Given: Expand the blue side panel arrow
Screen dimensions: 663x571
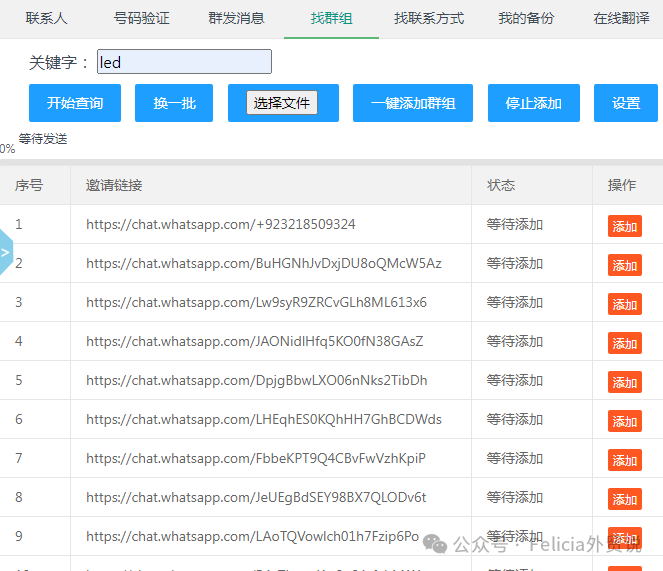Looking at the screenshot, I should click(x=6, y=253).
